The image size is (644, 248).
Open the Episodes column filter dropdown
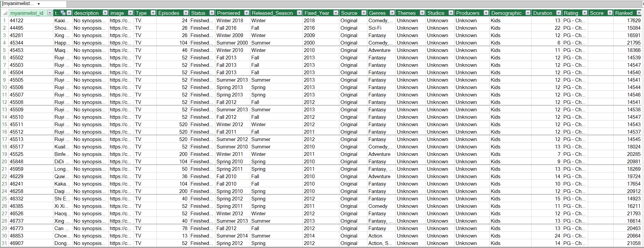click(x=186, y=13)
